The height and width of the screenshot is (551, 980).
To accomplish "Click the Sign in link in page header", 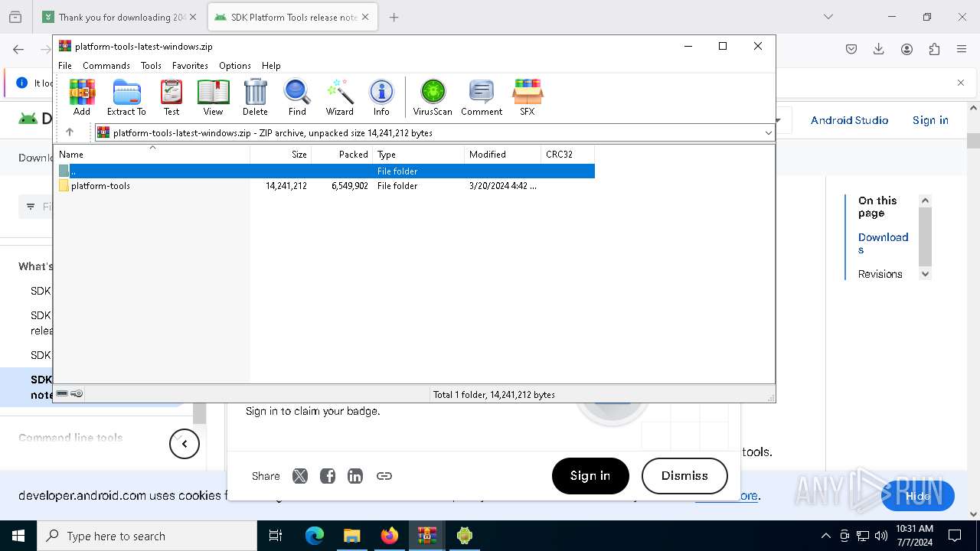I will [x=930, y=120].
